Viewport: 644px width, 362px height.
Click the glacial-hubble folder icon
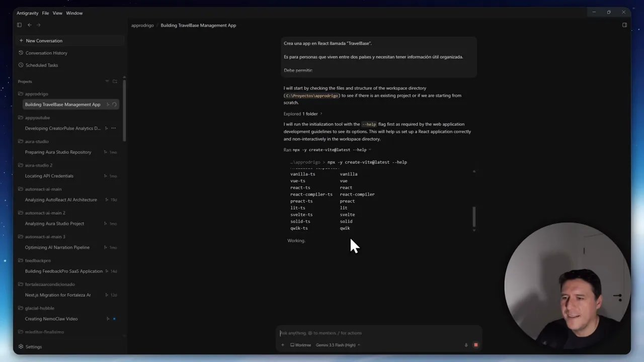[21, 308]
